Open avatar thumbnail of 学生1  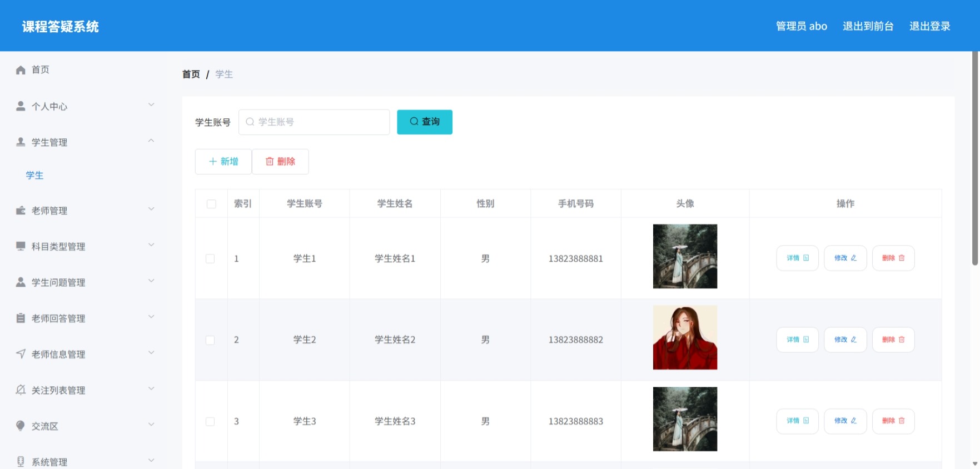click(x=685, y=256)
